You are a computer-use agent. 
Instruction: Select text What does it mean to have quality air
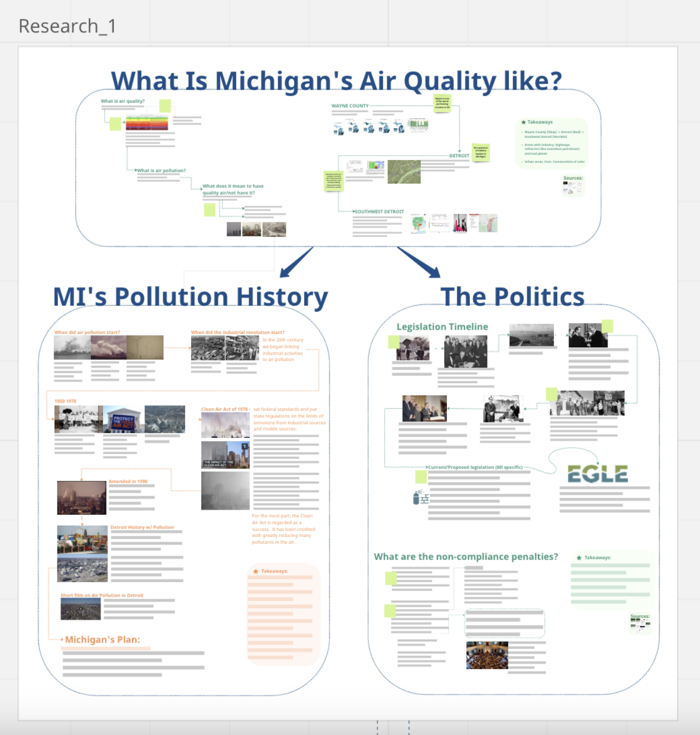tap(233, 190)
